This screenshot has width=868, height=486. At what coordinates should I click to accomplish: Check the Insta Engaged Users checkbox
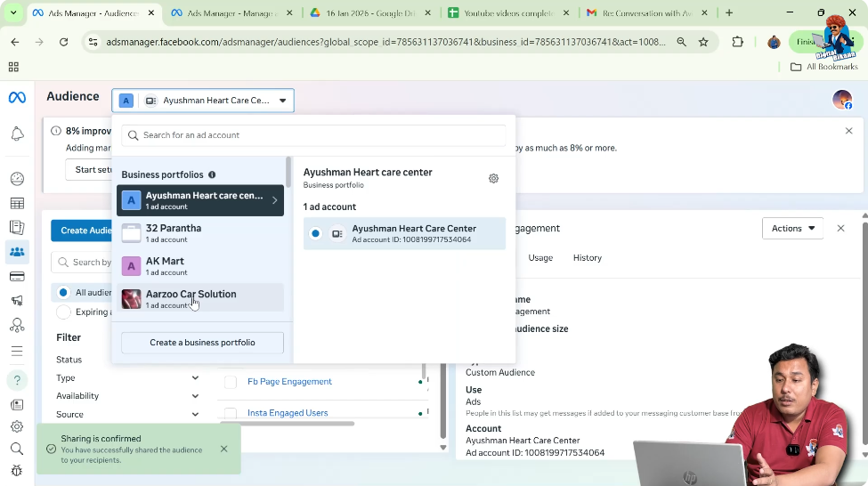point(231,413)
